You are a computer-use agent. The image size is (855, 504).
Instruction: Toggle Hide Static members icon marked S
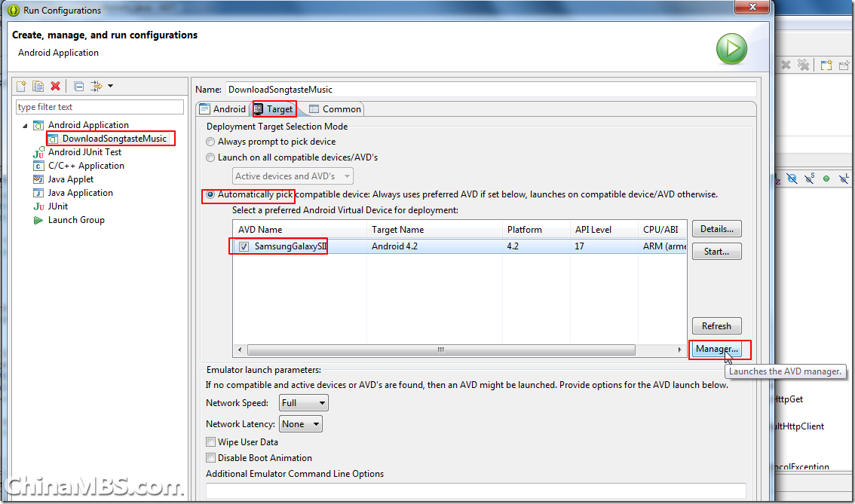[809, 178]
